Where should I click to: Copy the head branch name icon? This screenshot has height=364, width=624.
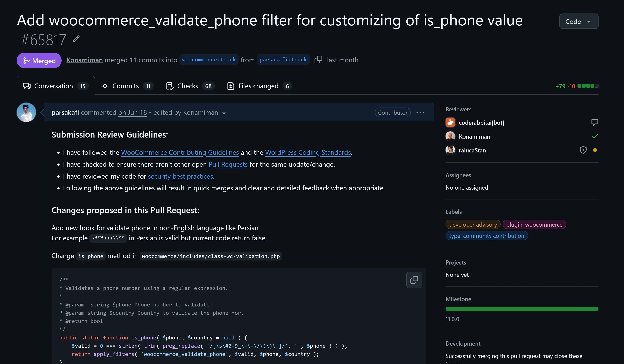[318, 60]
